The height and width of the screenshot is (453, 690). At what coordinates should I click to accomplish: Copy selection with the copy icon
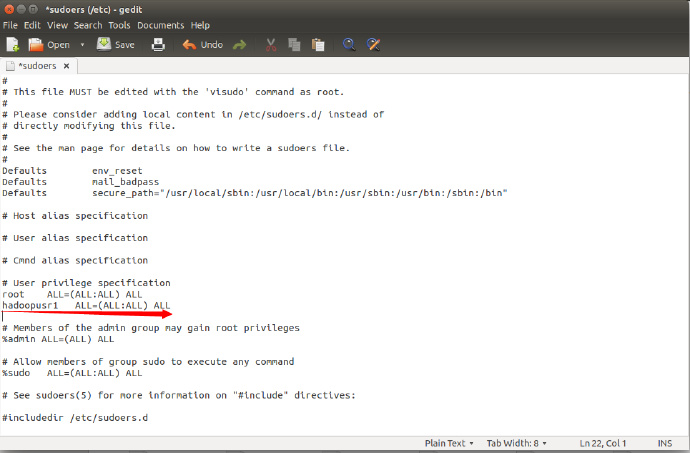pyautogui.click(x=294, y=44)
